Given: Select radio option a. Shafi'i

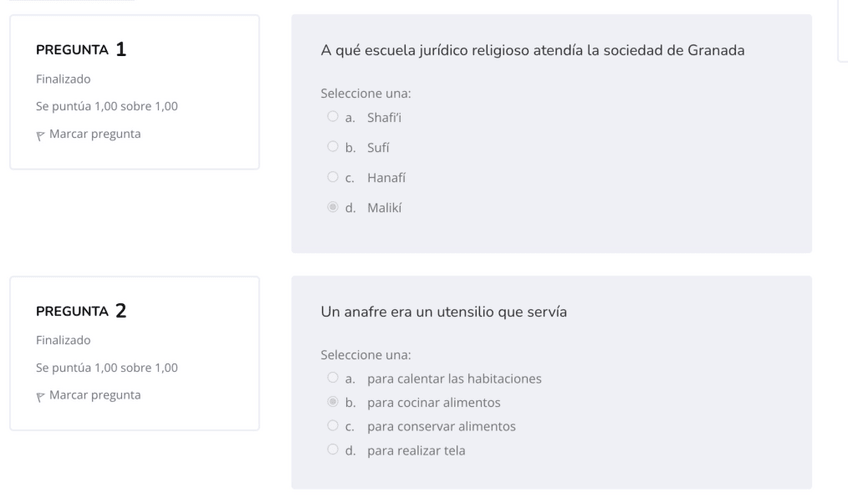Looking at the screenshot, I should point(333,117).
